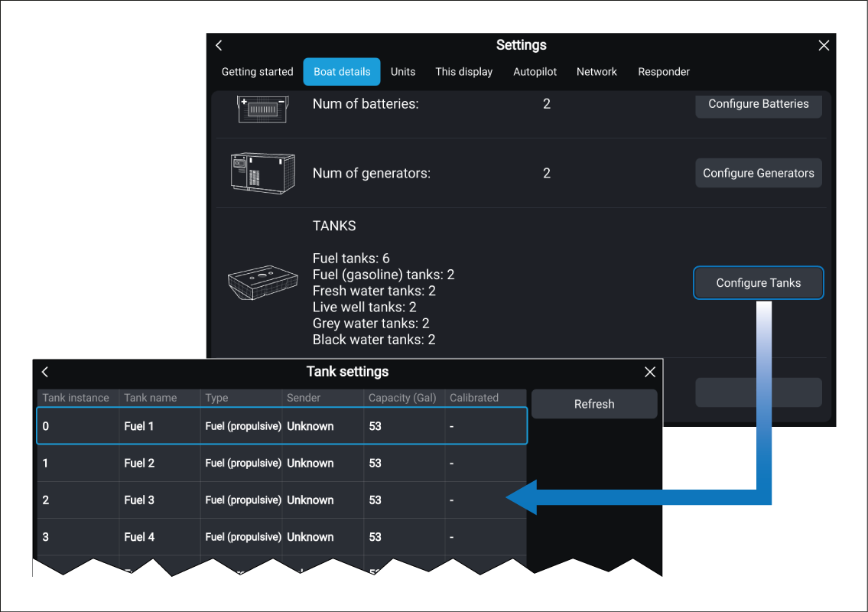The width and height of the screenshot is (868, 612).
Task: Select the Boat details tab
Action: (x=342, y=72)
